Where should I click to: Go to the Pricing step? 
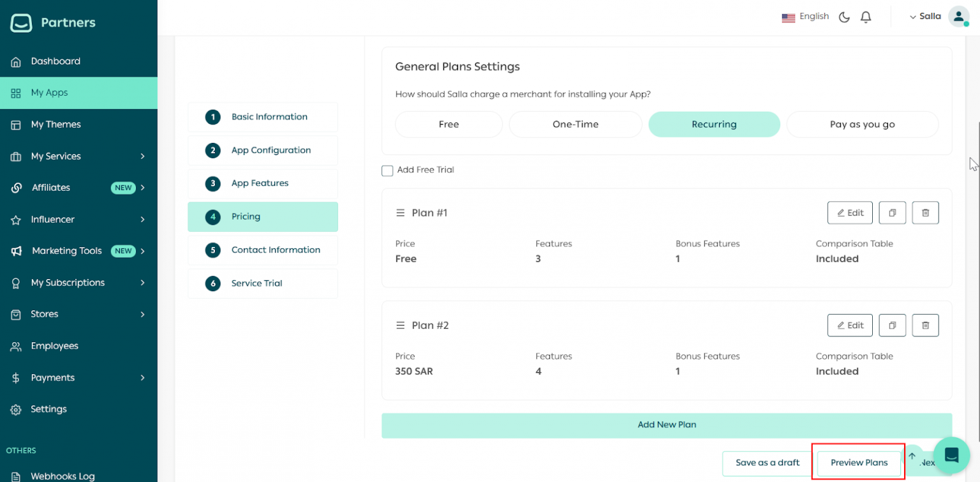[x=262, y=216]
